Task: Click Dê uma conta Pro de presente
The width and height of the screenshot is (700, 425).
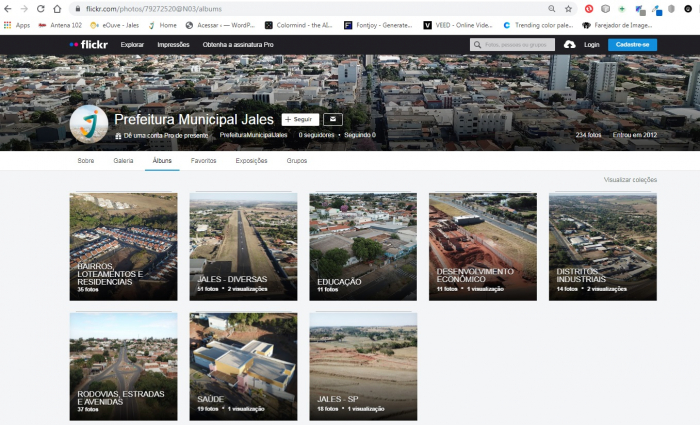Action: pyautogui.click(x=161, y=135)
